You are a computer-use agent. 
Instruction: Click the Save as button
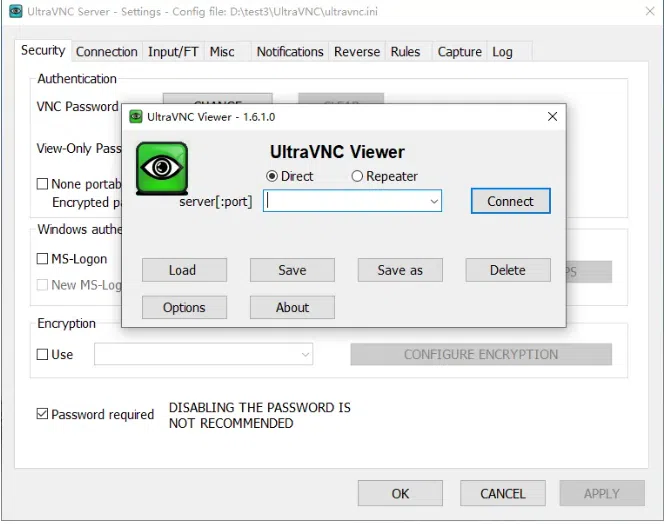point(400,270)
